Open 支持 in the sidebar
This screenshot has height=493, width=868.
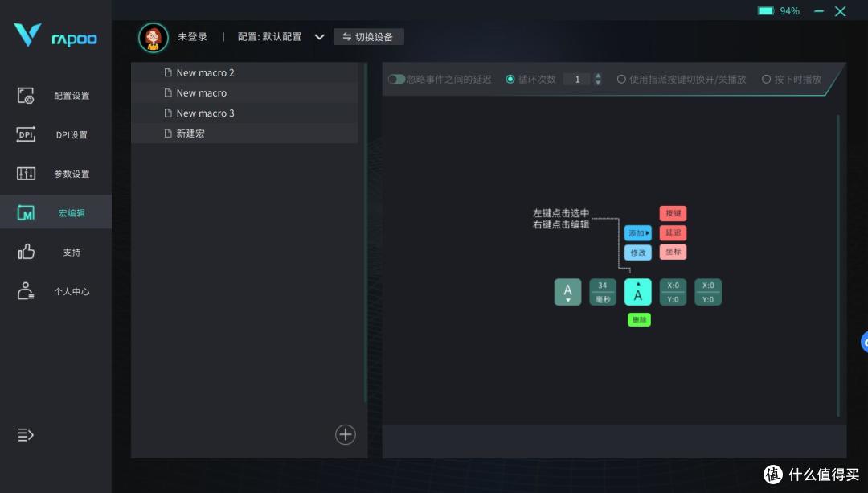click(55, 252)
